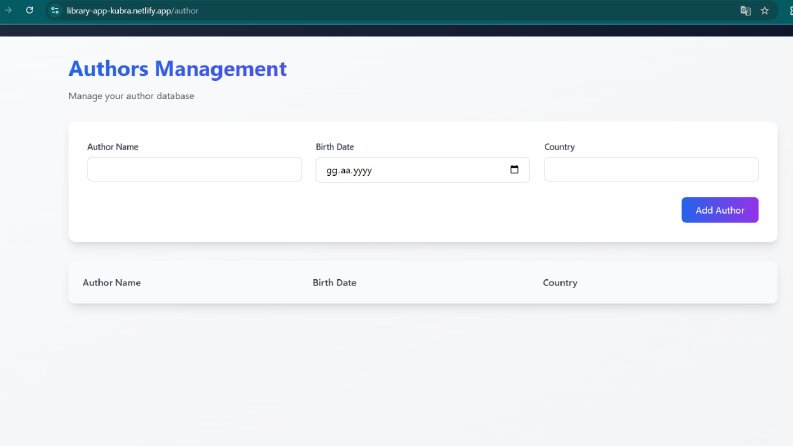Click the address bar URL
Screen dimensions: 793x446
coord(133,11)
